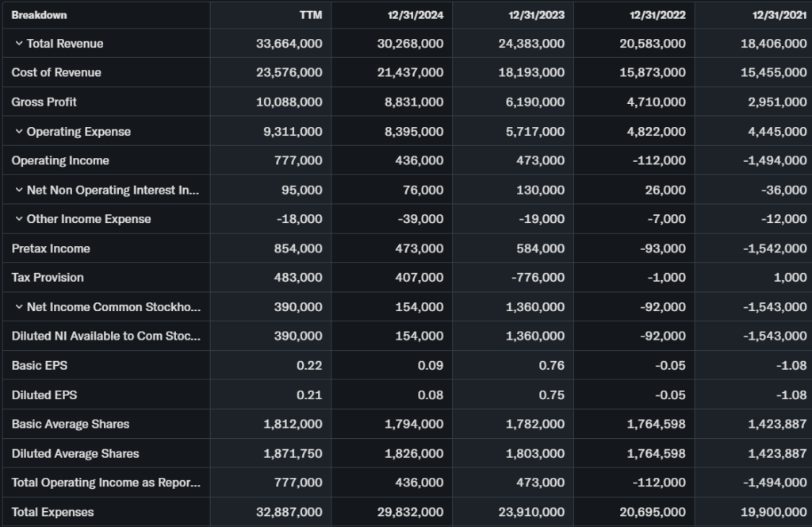Viewport: 812px width, 527px height.
Task: Click the 12/31/2021 column header
Action: 779,15
